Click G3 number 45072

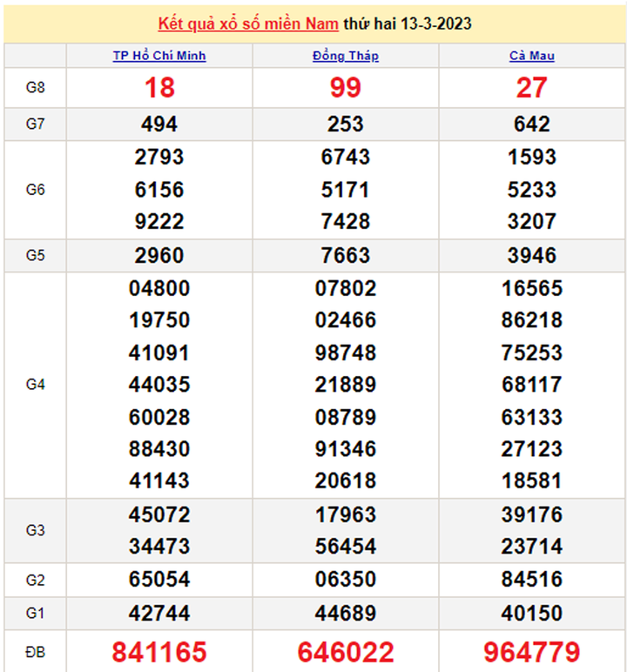[x=159, y=514]
